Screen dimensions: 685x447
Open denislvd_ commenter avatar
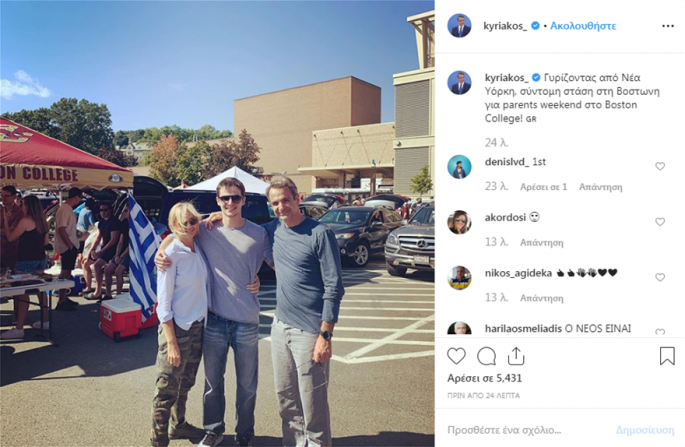(x=459, y=166)
